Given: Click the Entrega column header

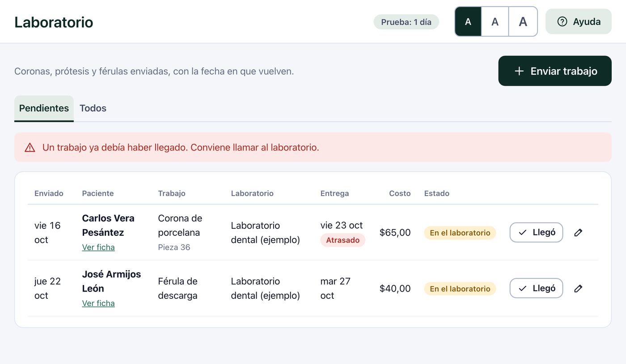Looking at the screenshot, I should pos(334,193).
